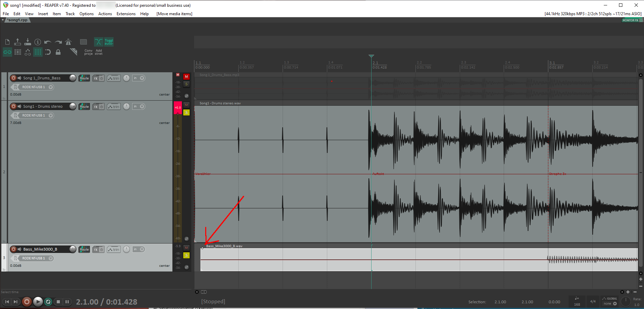
Task: Click the transport Pause button
Action: tap(67, 302)
